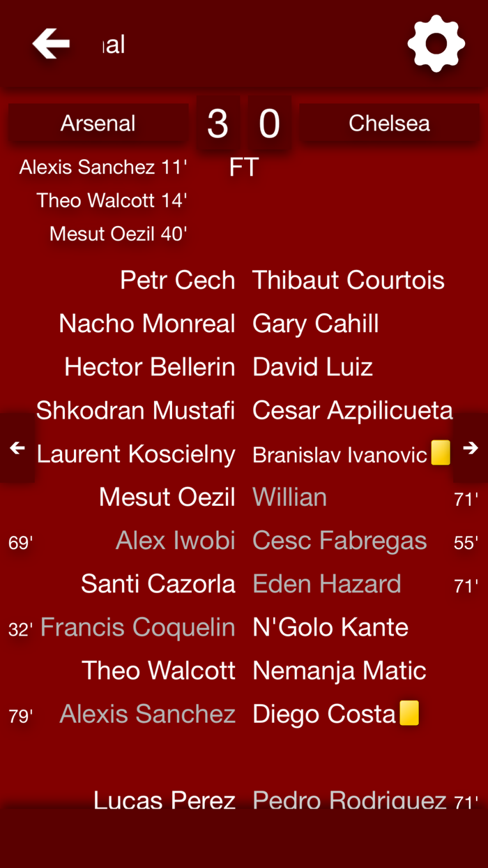Navigate to previous match with left arrow
488x868 pixels.
point(17,449)
